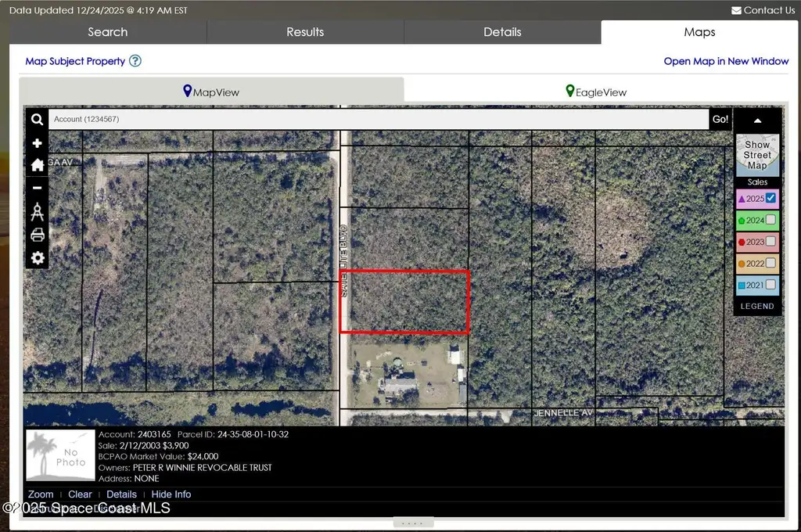Viewport: 801px width, 532px height.
Task: Click the account number 2403165
Action: click(154, 434)
